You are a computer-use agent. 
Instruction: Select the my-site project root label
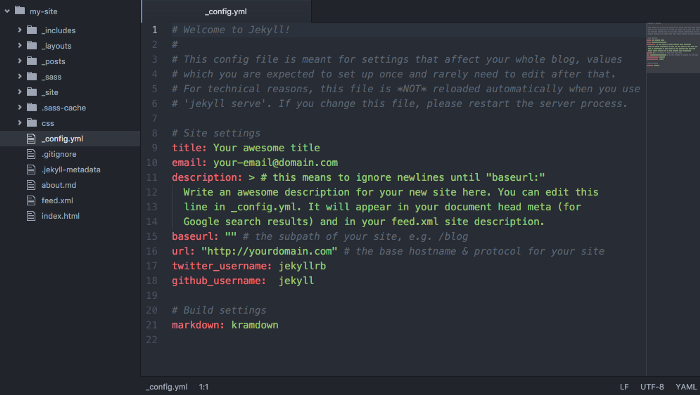(43, 11)
